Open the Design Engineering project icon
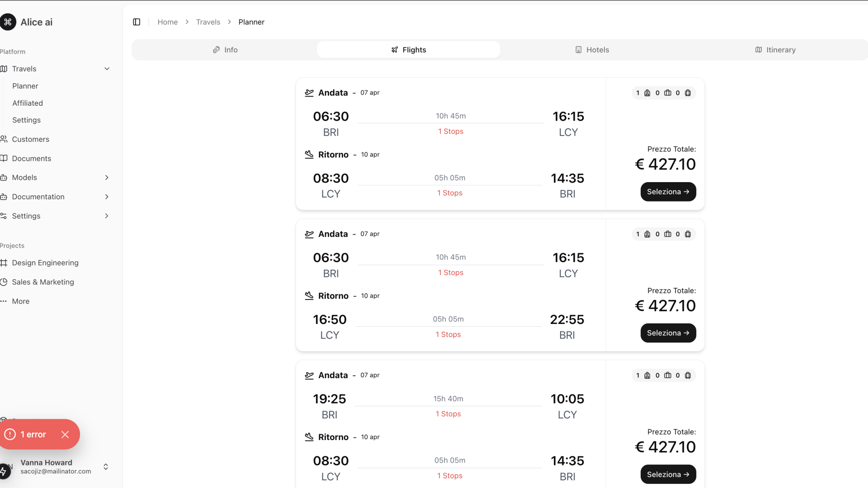 [4, 263]
